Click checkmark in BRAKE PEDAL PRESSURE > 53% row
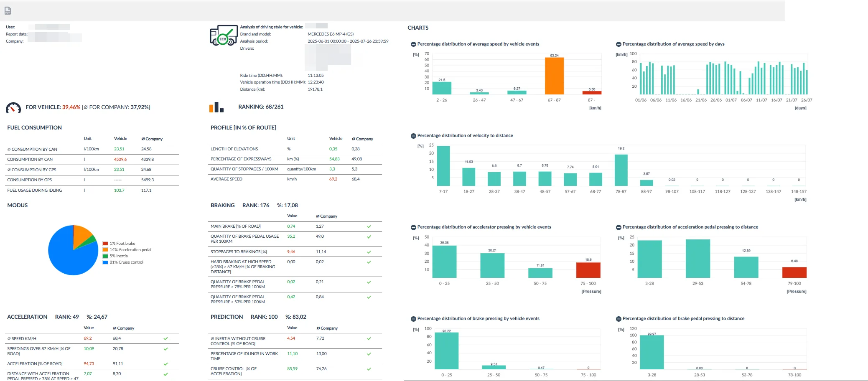868x381 pixels. click(369, 297)
